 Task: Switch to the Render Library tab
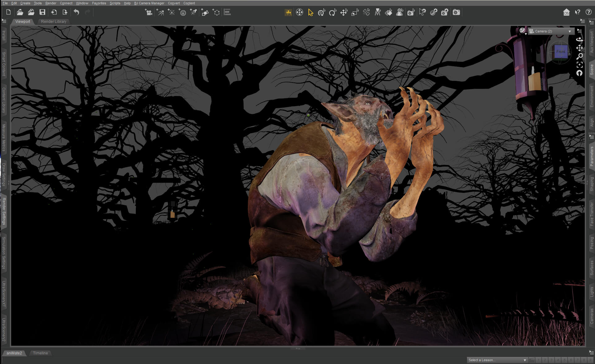pyautogui.click(x=54, y=22)
